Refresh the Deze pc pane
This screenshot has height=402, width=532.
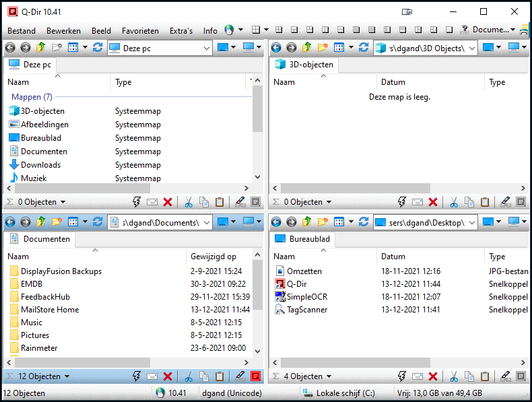(x=98, y=48)
